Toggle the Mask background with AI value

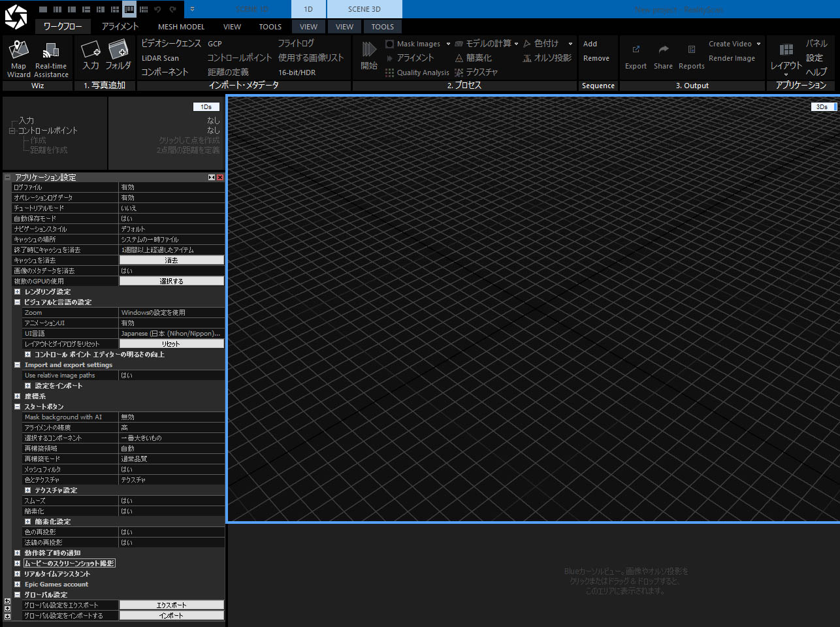tap(171, 417)
